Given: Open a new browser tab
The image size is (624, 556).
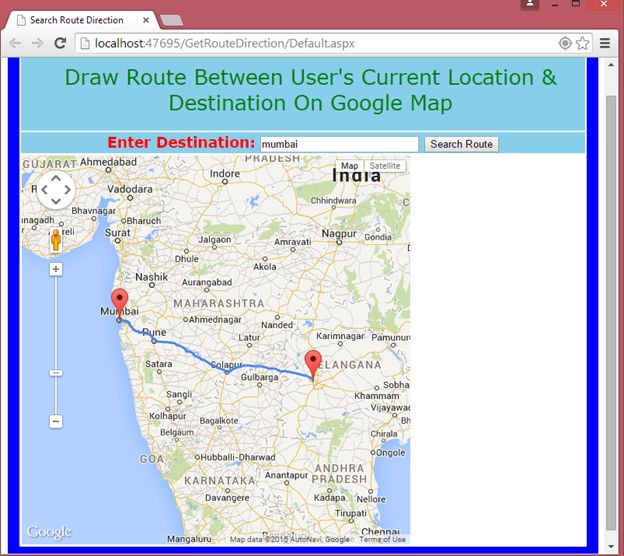Looking at the screenshot, I should click(x=172, y=20).
